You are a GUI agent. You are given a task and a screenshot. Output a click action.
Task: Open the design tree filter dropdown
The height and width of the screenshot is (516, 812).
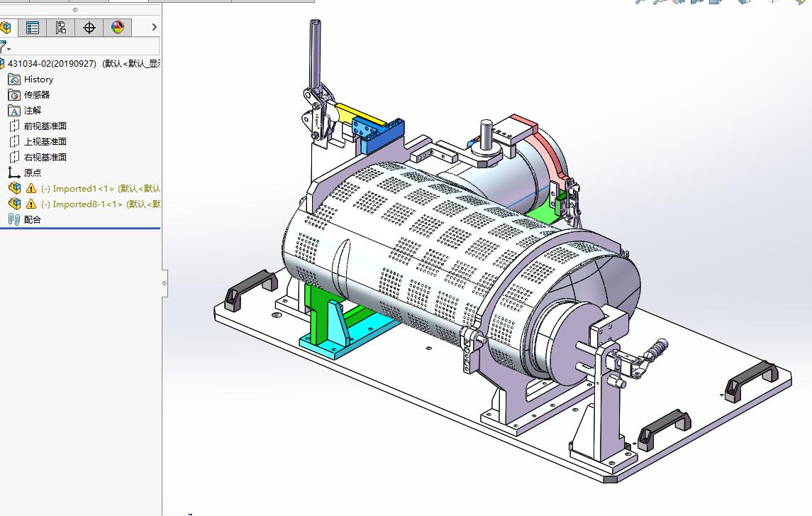point(5,47)
